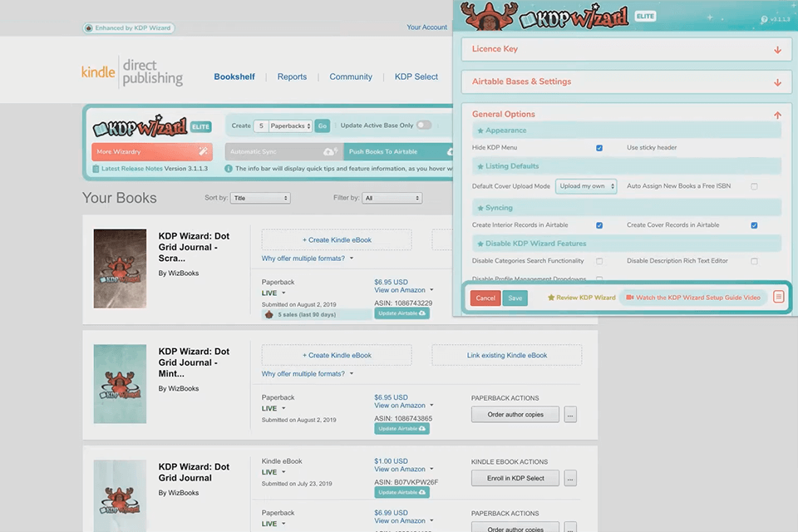Click Create Kindle eBook for the Scra... journal
798x532 pixels.
coord(337,239)
